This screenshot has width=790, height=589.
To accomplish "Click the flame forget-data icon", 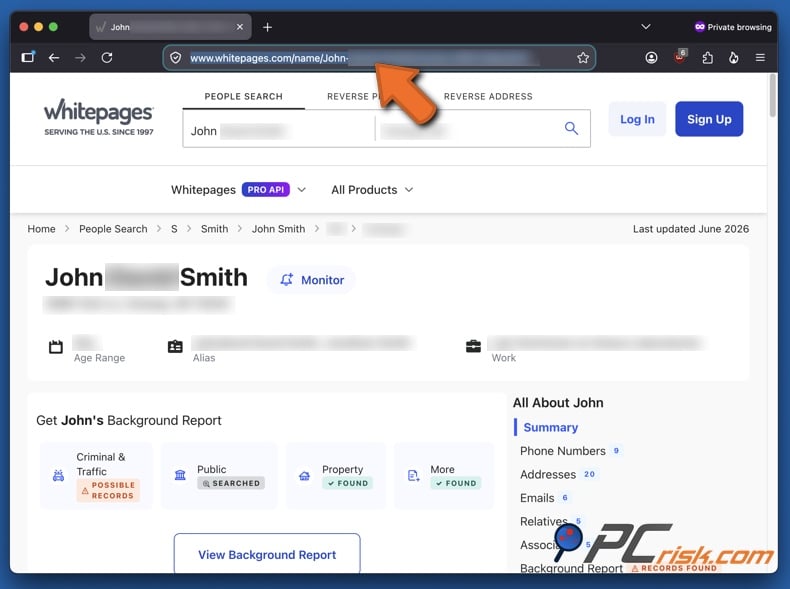I will coord(734,58).
